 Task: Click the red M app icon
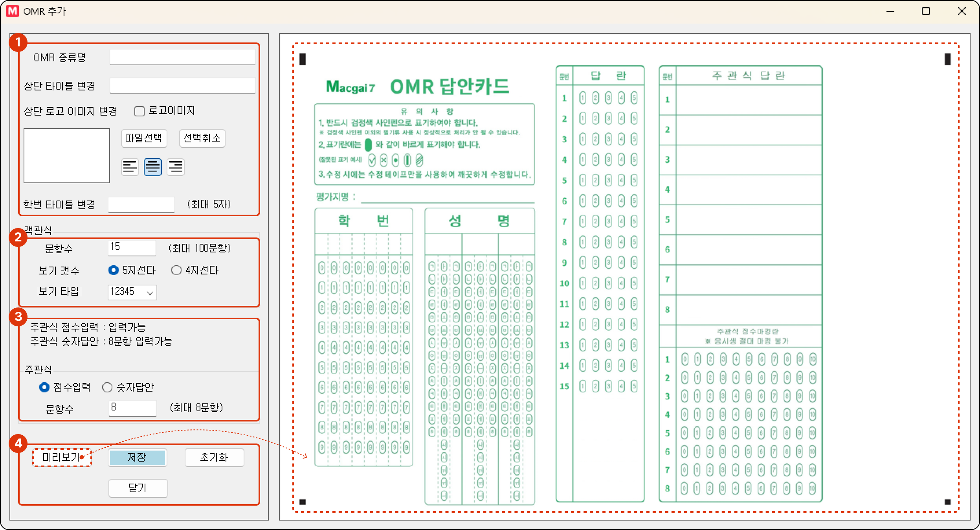coord(13,11)
